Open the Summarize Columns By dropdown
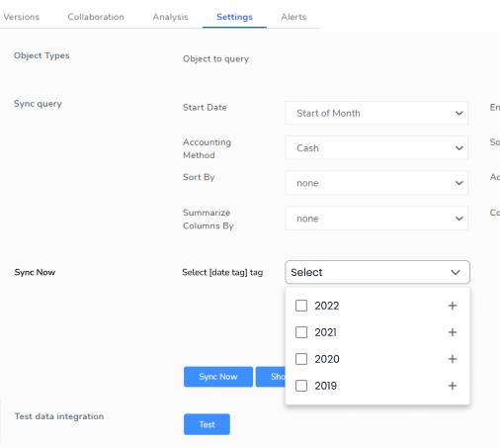The height and width of the screenshot is (448, 500). coord(376,219)
